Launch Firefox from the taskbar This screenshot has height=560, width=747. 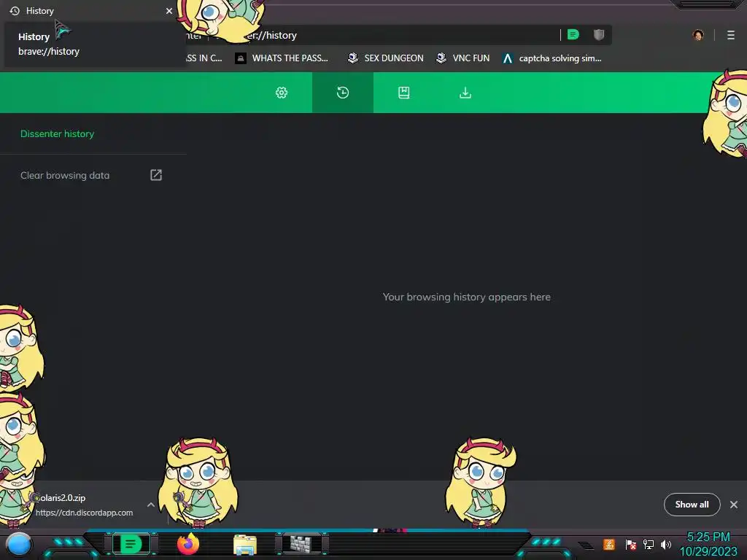[x=187, y=544]
